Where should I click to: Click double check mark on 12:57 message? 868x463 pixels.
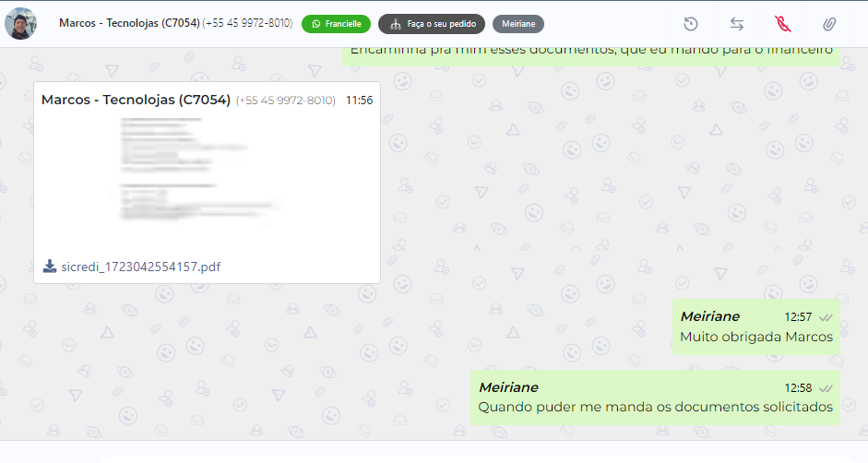coord(826,317)
